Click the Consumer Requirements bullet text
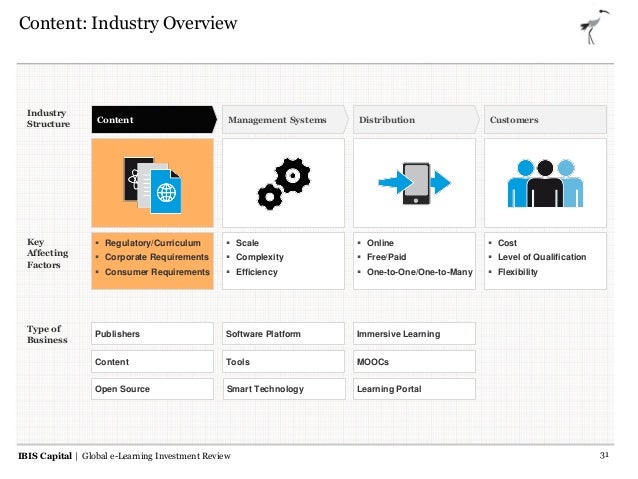 click(x=157, y=272)
